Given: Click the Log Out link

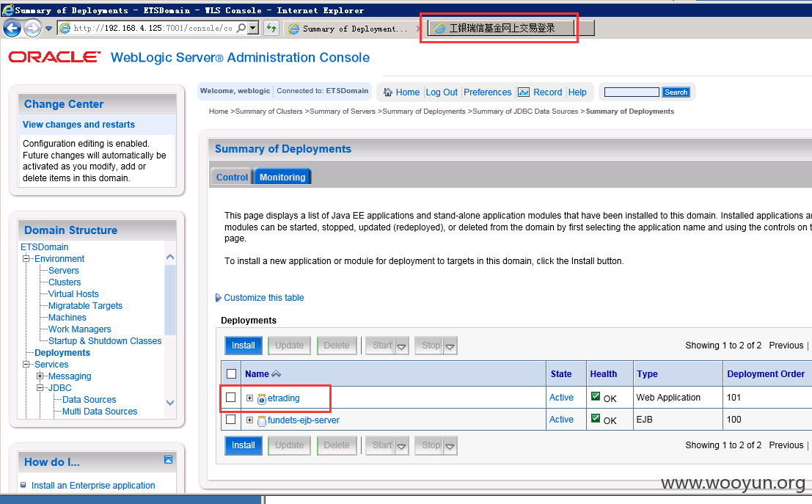Looking at the screenshot, I should click(442, 92).
